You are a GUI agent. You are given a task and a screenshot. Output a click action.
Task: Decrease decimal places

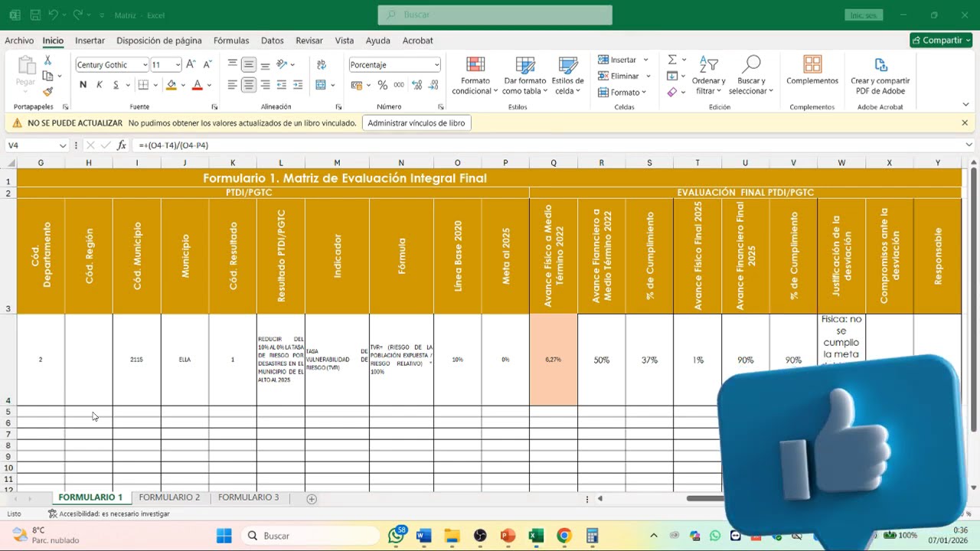pos(433,85)
